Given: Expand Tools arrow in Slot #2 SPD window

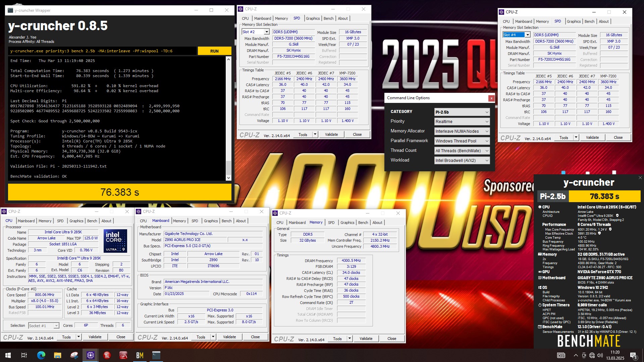Looking at the screenshot, I should [x=315, y=135].
